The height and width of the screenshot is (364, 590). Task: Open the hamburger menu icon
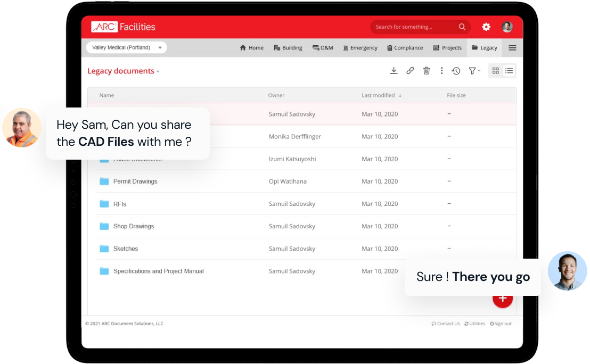tap(512, 48)
